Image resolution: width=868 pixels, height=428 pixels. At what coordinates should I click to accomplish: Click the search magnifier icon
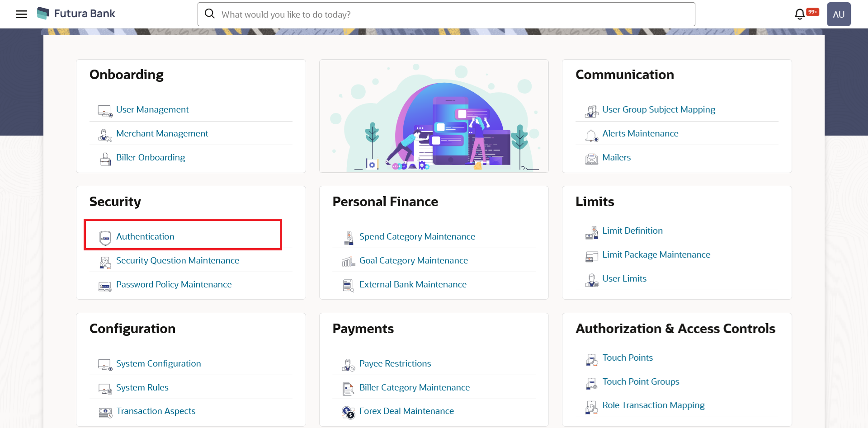[x=210, y=14]
